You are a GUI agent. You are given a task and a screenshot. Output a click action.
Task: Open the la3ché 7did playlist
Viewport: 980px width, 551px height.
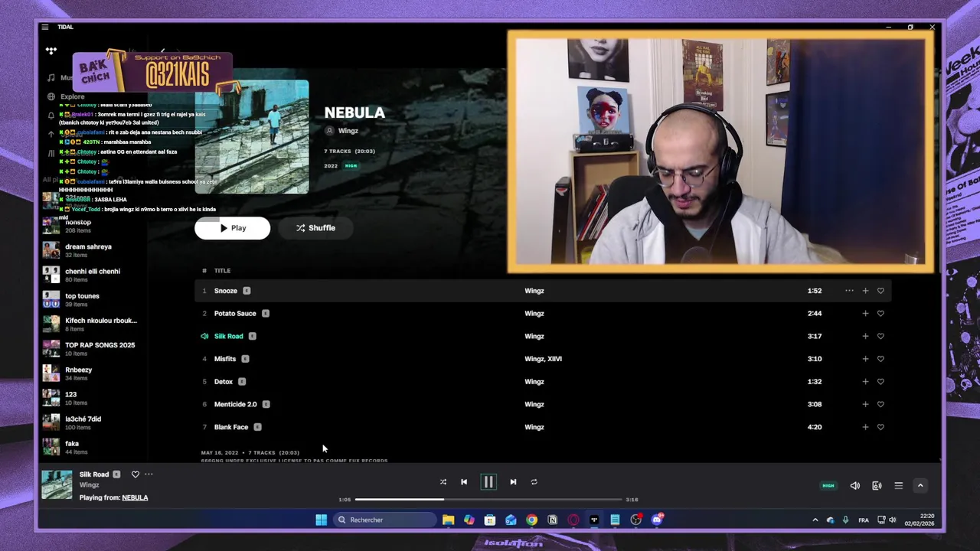tap(83, 419)
